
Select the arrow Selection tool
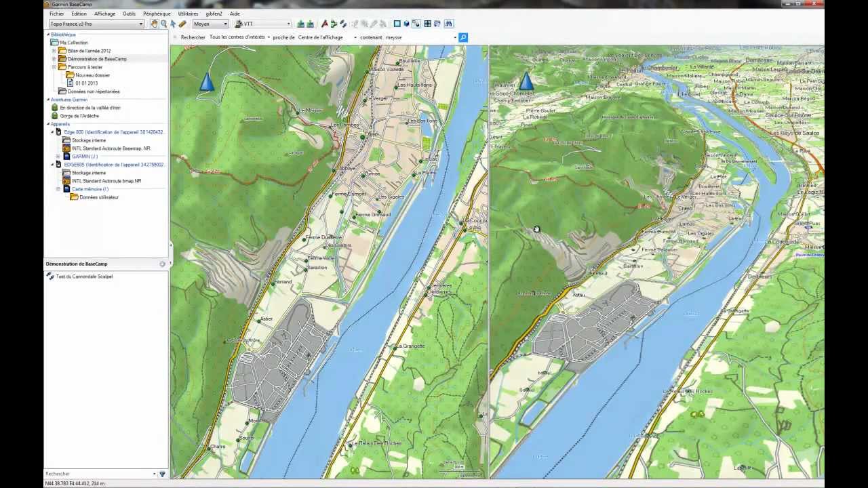(173, 24)
